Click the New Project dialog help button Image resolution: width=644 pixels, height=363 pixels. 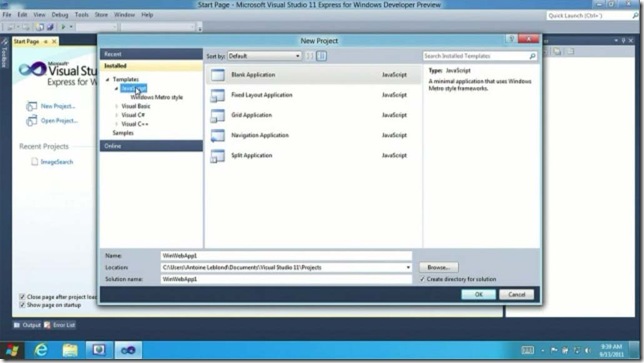click(511, 39)
